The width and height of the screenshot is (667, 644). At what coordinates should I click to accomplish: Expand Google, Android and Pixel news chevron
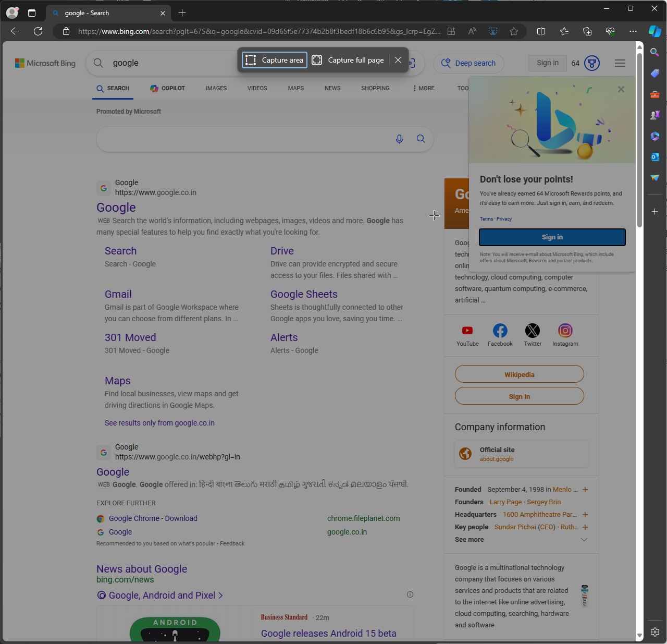[x=220, y=596]
